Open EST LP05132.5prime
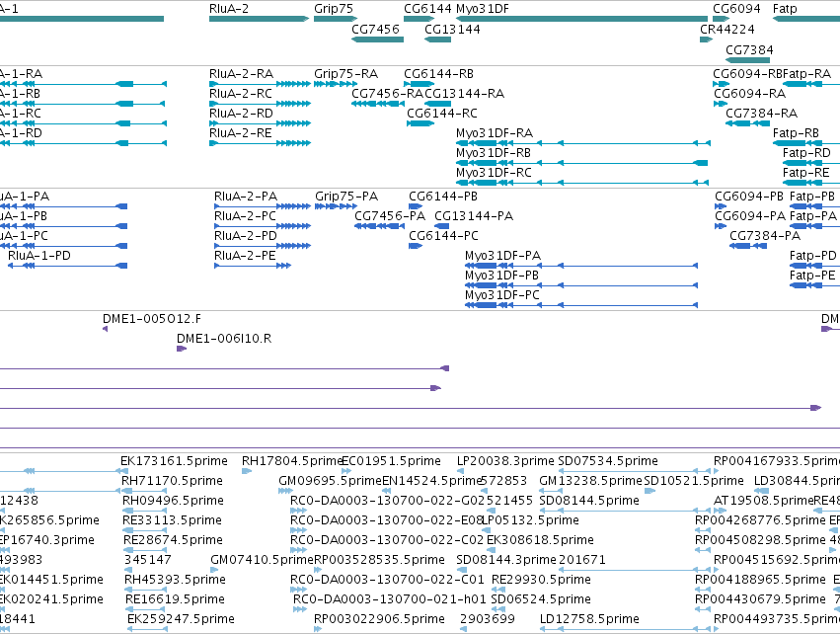Screen dimensions: 840x634 point(531,520)
